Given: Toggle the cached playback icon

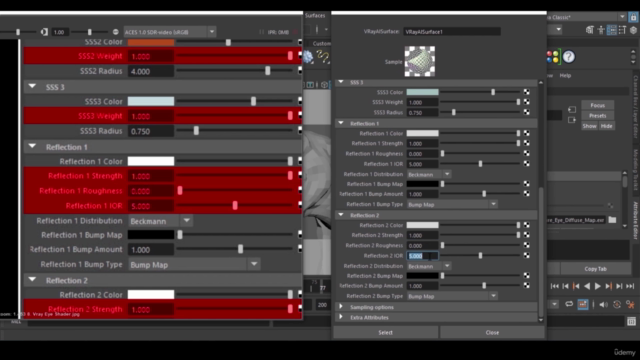Looking at the screenshot, I should tap(583, 304).
